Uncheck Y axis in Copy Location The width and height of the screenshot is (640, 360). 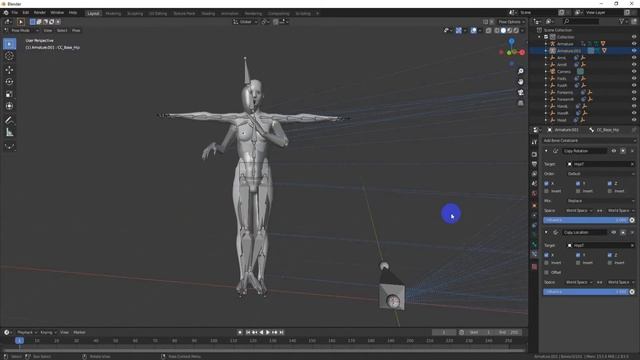click(578, 255)
